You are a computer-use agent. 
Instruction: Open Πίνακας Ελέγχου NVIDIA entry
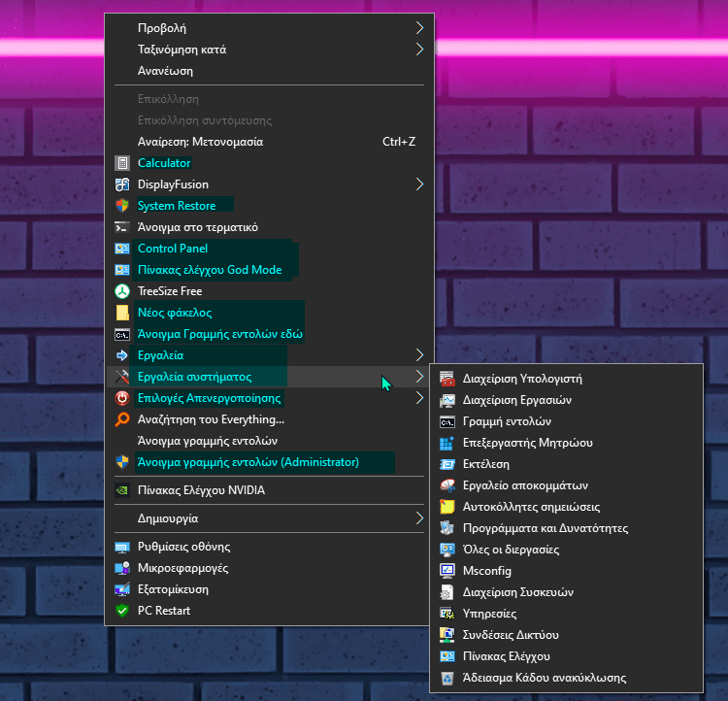pyautogui.click(x=269, y=490)
